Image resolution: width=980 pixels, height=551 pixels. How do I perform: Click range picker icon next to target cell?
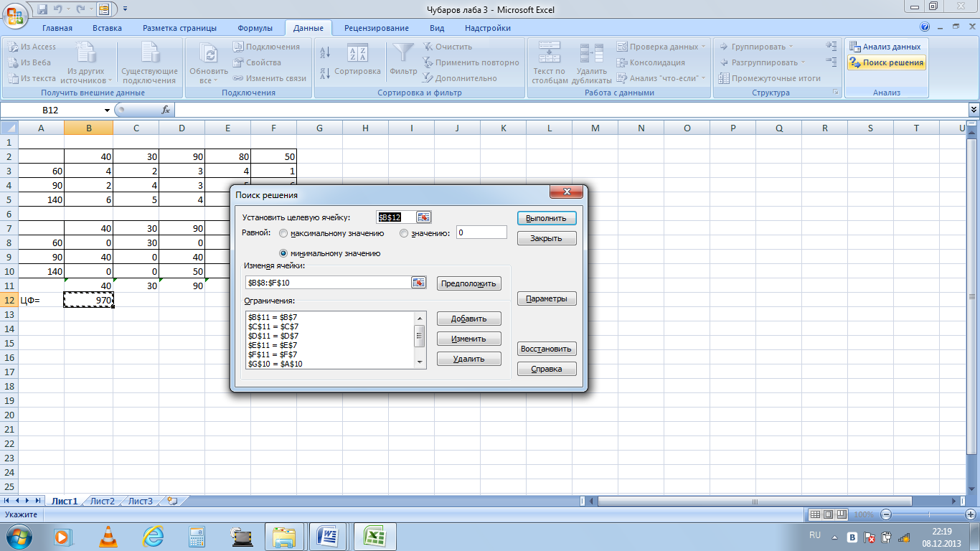coord(423,217)
